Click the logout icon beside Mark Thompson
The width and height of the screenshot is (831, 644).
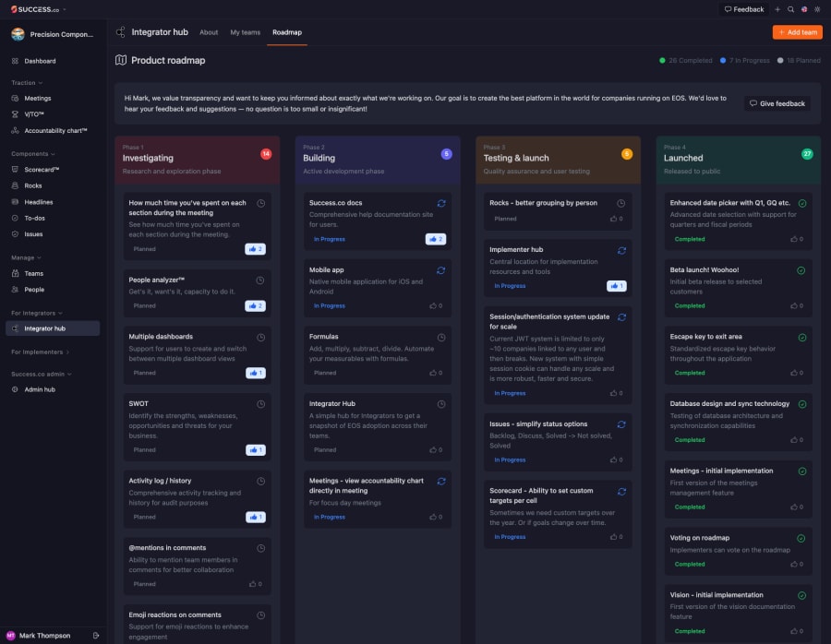coord(96,635)
